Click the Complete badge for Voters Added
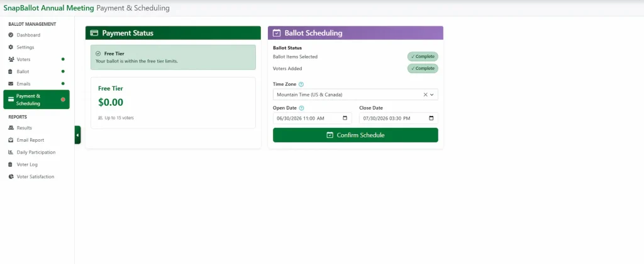The image size is (644, 264). click(x=423, y=69)
